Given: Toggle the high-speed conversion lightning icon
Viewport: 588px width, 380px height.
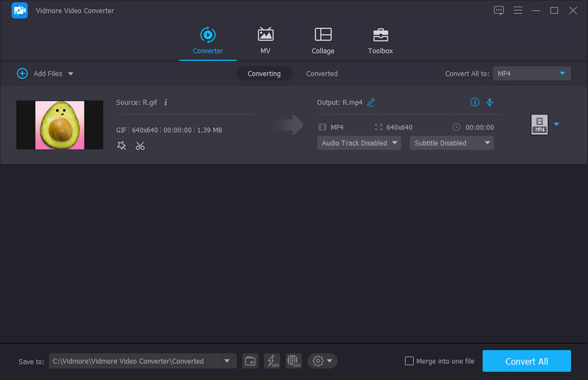Looking at the screenshot, I should [x=272, y=361].
